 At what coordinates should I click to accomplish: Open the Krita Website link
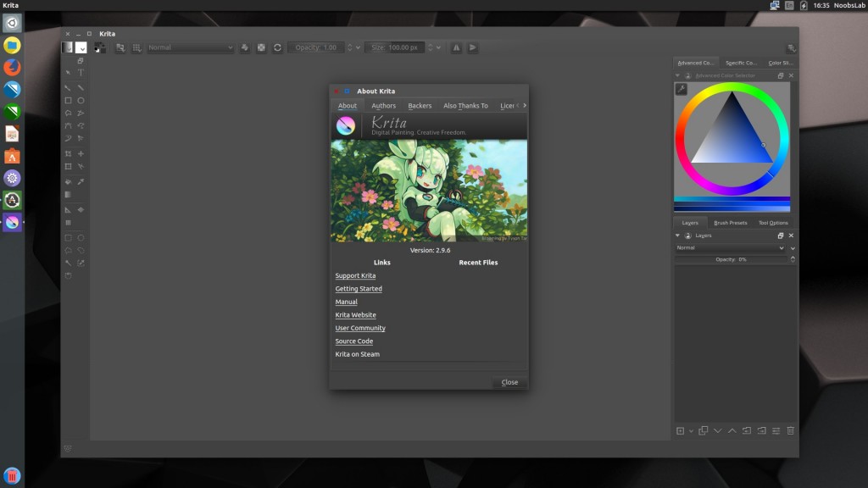coord(353,314)
